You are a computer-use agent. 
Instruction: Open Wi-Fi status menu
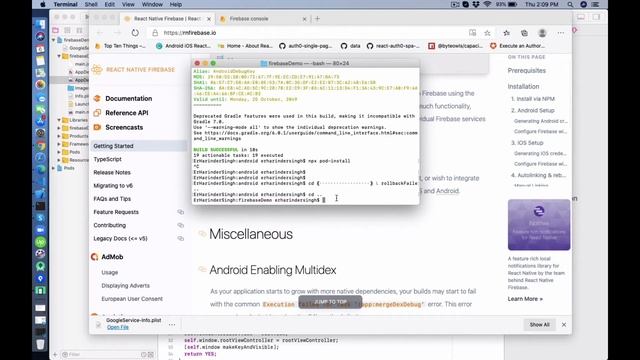coord(487,4)
